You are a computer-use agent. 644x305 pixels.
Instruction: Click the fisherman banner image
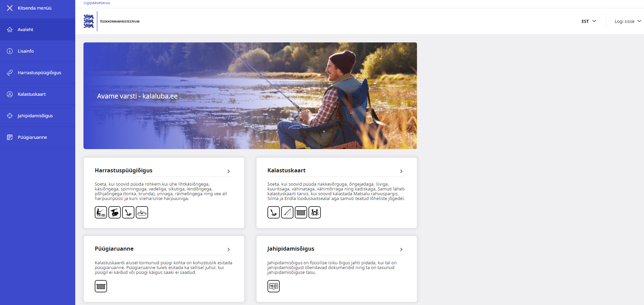[x=250, y=96]
